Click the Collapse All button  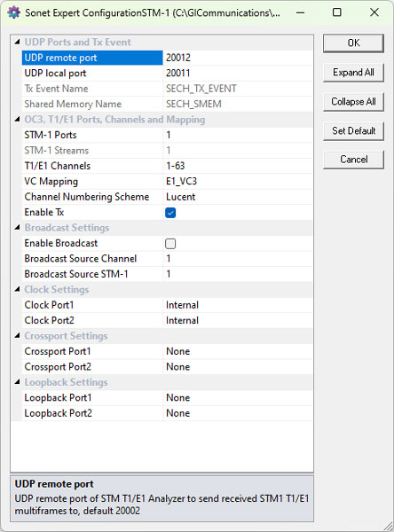click(x=353, y=102)
